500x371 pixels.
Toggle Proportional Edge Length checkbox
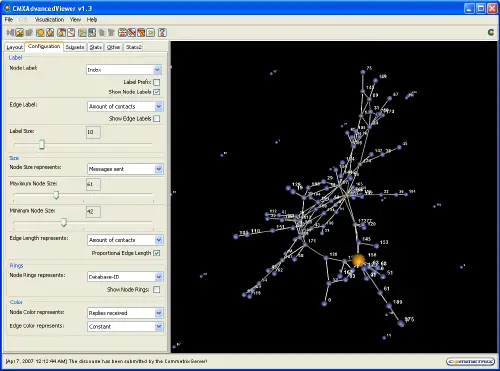[157, 253]
